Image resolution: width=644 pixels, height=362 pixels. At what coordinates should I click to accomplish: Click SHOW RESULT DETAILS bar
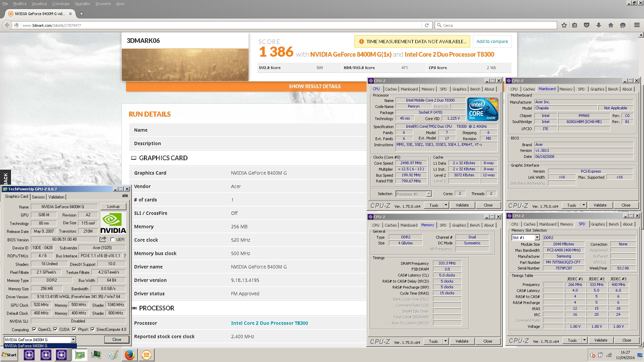point(315,86)
